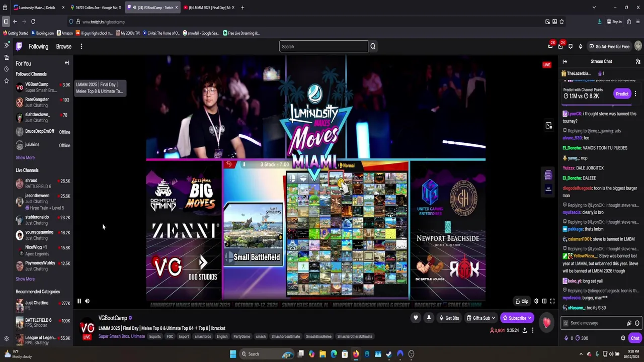The height and width of the screenshot is (362, 644).
Task: Open the Browse nav item
Action: point(63,46)
